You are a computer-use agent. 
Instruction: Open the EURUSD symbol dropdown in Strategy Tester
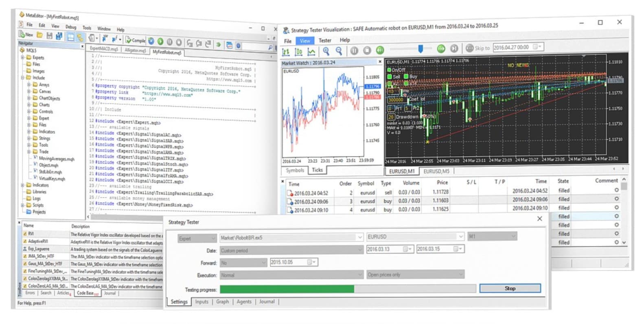click(x=460, y=236)
